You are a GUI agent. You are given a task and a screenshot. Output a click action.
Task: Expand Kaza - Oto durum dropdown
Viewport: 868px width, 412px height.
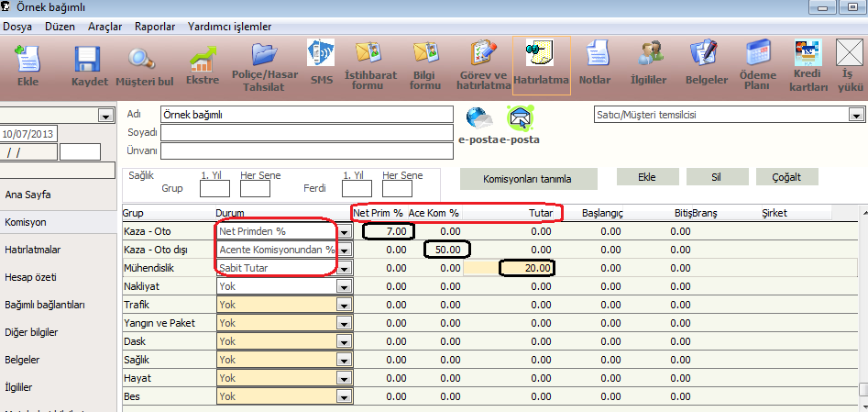(x=344, y=232)
